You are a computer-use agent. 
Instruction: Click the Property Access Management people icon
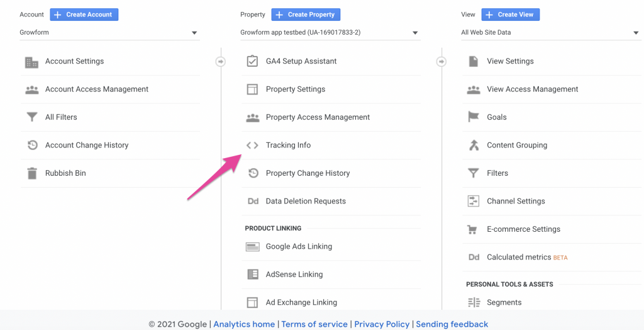(252, 118)
